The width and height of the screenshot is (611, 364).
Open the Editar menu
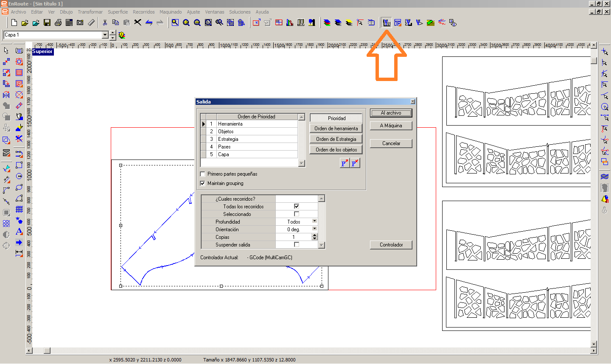coord(37,12)
